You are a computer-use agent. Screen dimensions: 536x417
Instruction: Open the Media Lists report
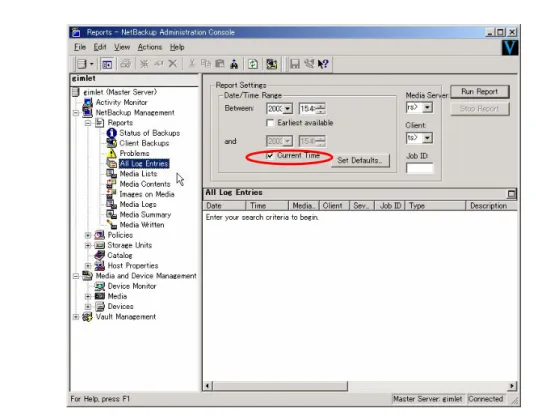(138, 174)
